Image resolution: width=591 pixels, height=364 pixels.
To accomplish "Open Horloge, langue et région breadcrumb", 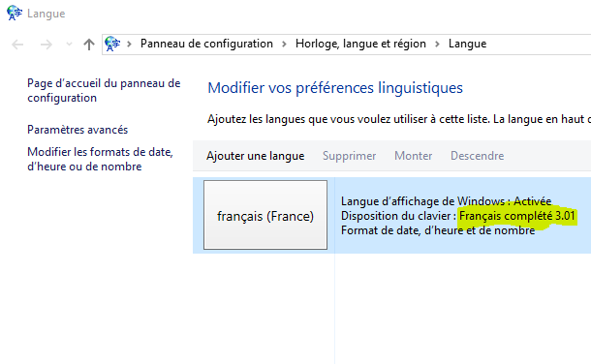I will (x=360, y=44).
